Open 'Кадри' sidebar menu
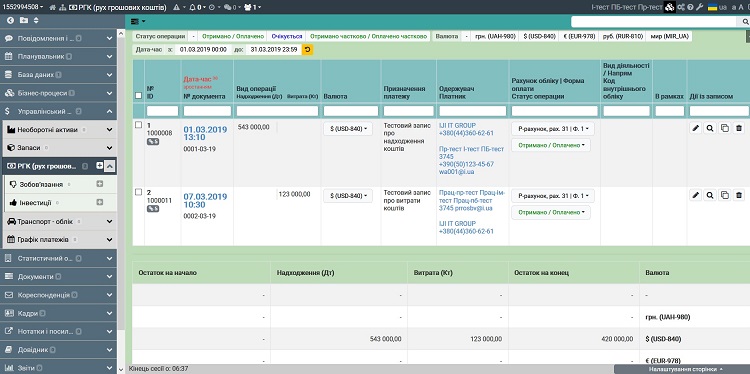The image size is (750, 374). (x=58, y=313)
